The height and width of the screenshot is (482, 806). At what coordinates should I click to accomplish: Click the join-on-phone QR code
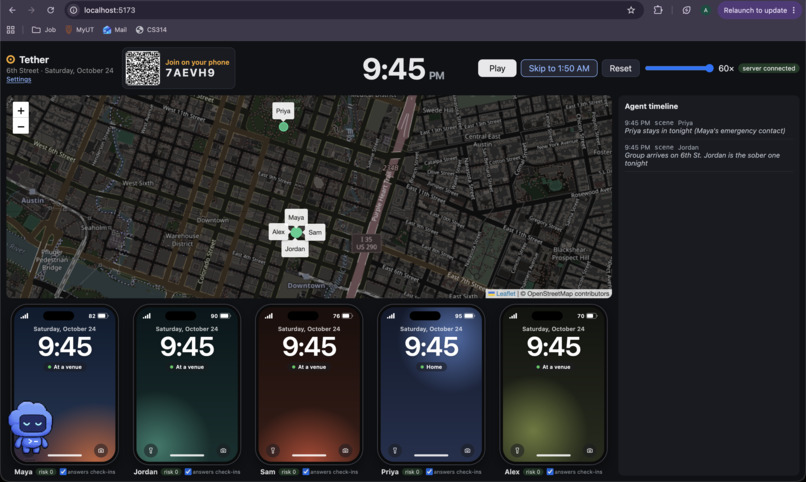(x=143, y=68)
